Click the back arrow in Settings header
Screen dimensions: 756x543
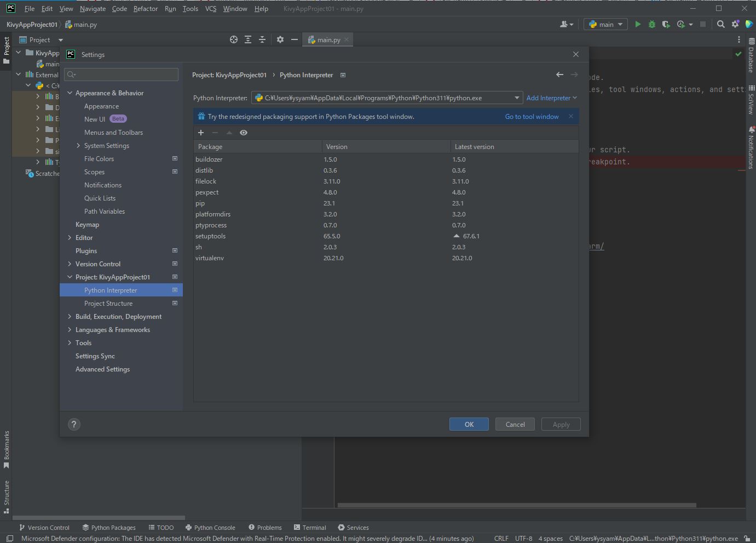(559, 75)
